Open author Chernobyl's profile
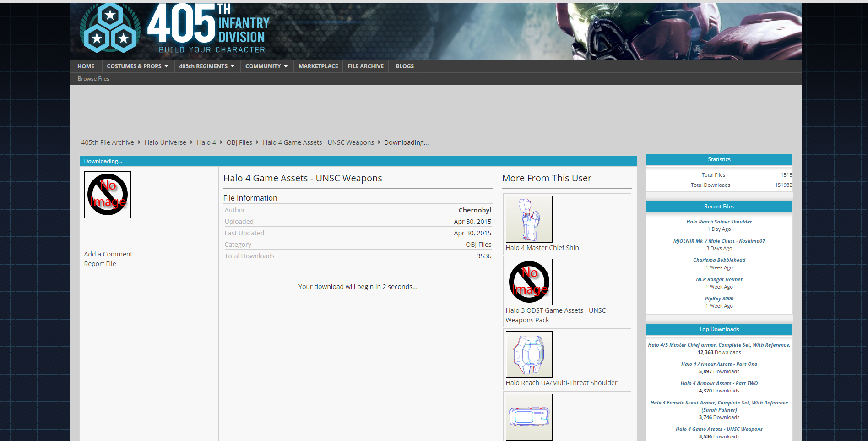This screenshot has height=441, width=868. [x=475, y=210]
